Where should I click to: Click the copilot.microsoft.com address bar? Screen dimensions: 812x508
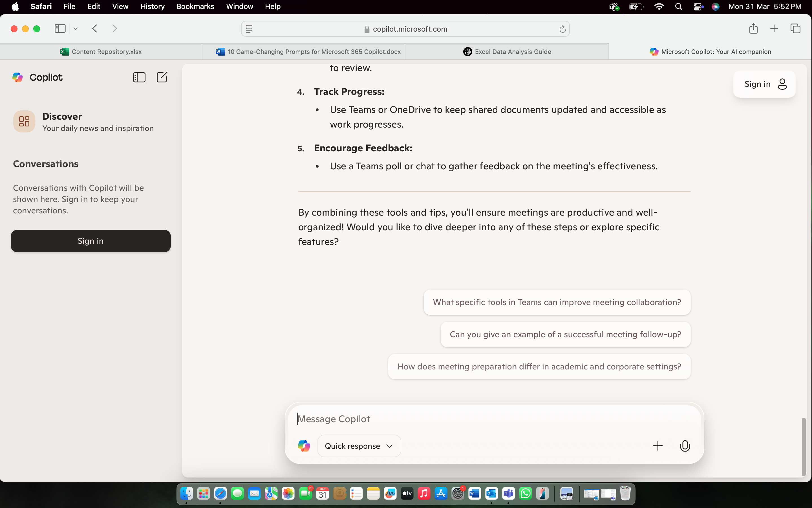[x=405, y=29]
